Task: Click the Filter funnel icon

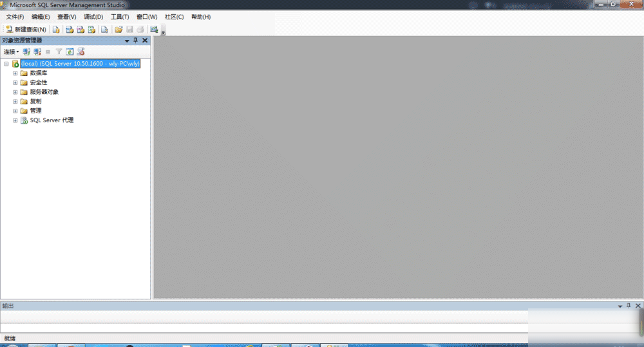Action: [x=59, y=52]
